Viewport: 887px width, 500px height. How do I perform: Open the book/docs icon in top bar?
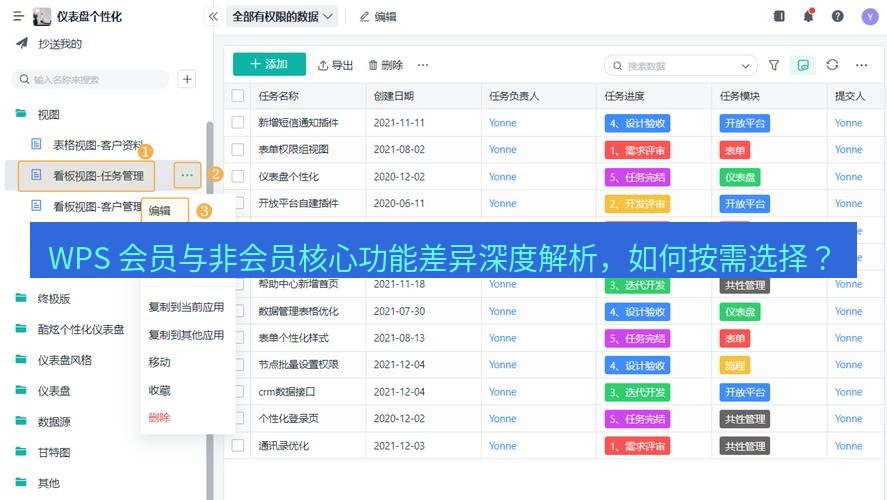click(x=779, y=16)
